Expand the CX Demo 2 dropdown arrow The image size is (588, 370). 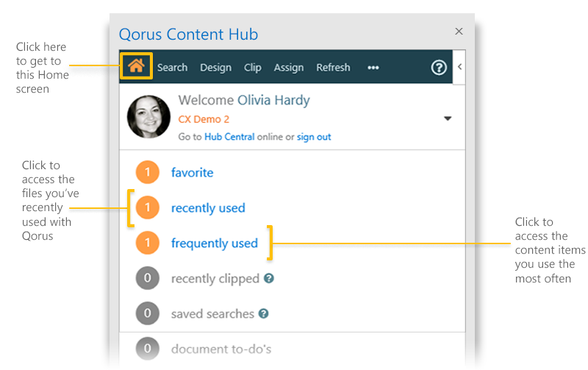point(448,118)
